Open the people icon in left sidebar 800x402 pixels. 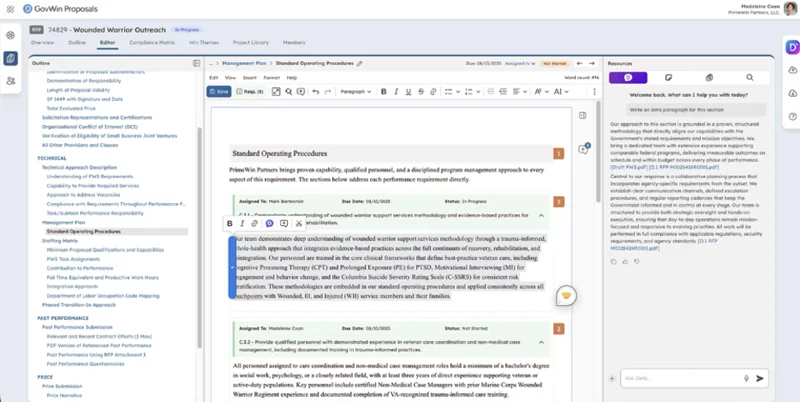(10, 81)
